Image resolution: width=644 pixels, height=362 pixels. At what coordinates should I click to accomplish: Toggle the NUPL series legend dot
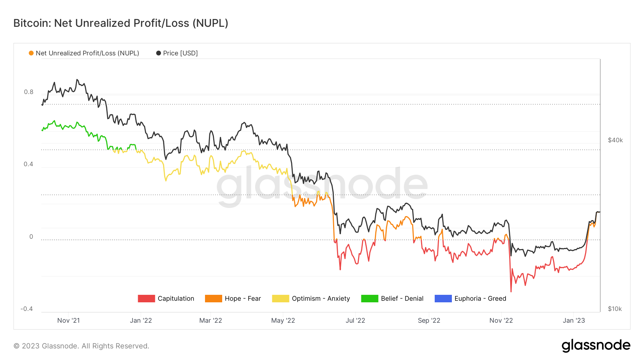(31, 53)
